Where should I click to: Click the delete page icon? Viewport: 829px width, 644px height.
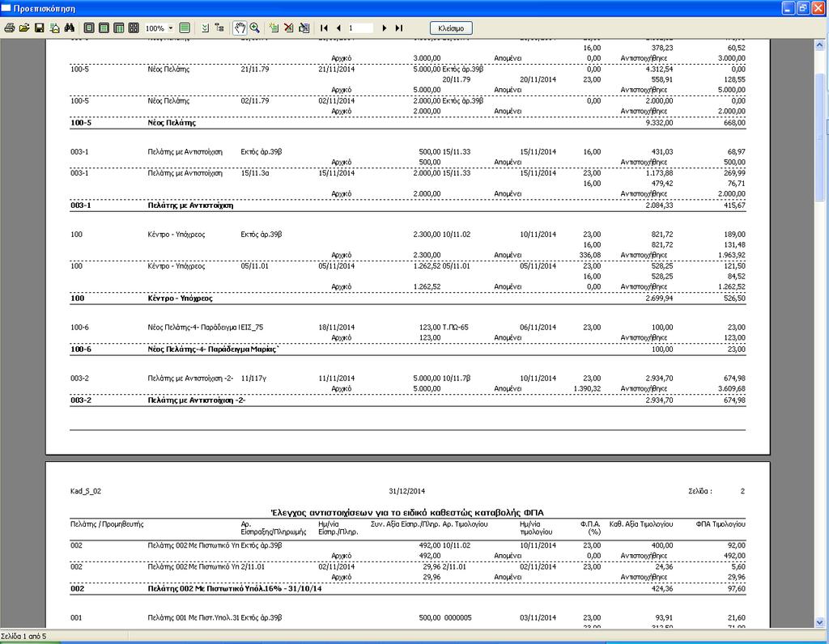289,28
